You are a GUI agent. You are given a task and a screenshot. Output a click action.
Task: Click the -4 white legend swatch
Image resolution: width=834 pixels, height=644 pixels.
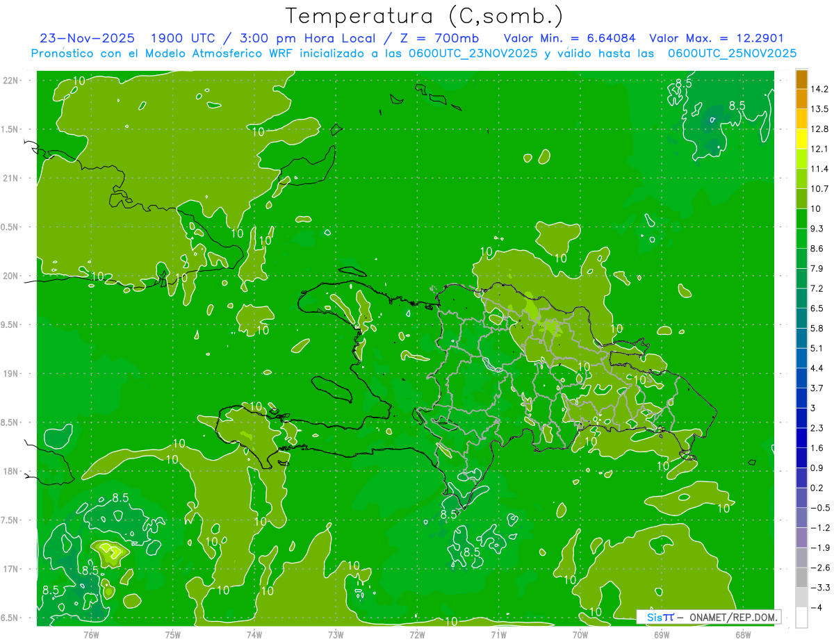pos(801,618)
